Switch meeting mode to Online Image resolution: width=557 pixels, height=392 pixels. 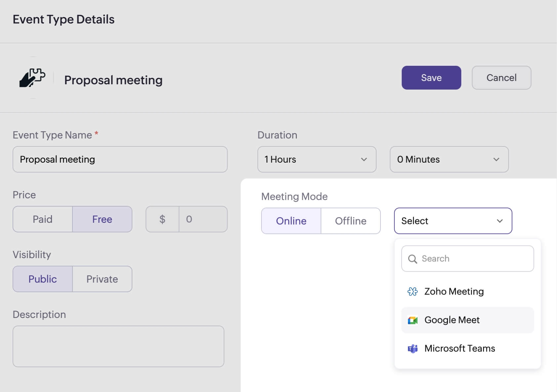pyautogui.click(x=291, y=221)
